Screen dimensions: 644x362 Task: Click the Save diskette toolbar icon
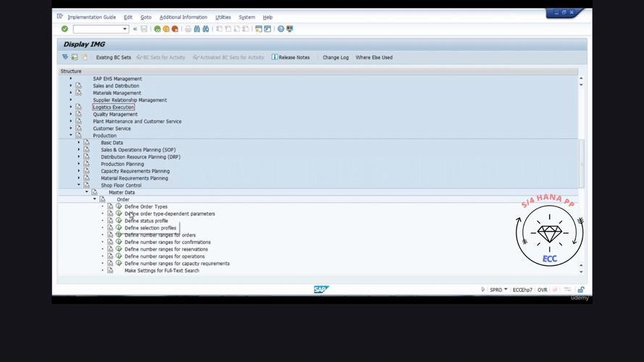pos(143,29)
